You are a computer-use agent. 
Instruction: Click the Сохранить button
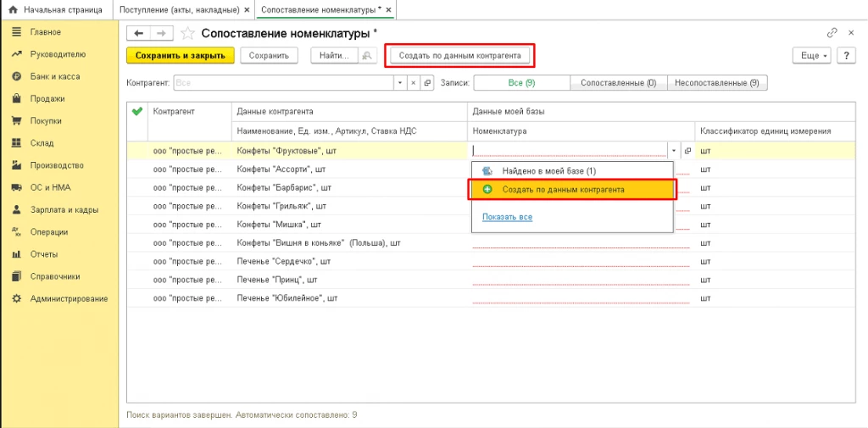269,55
